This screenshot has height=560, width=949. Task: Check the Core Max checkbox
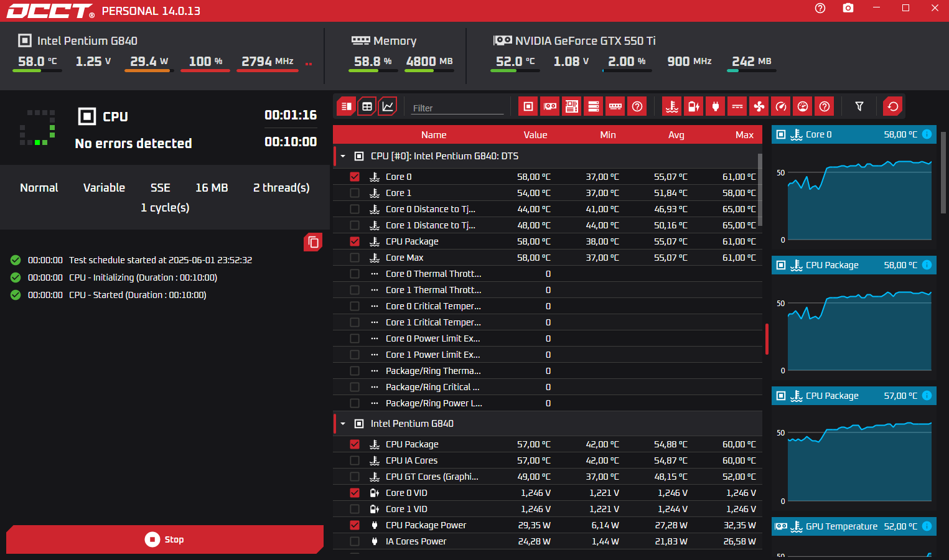point(355,258)
